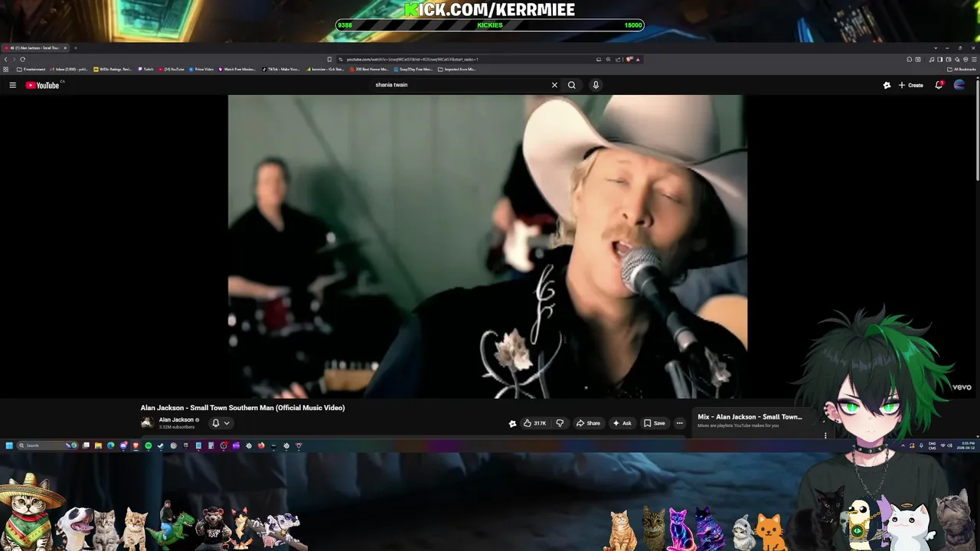Click the Share button below the video
The width and height of the screenshot is (980, 551).
[588, 423]
